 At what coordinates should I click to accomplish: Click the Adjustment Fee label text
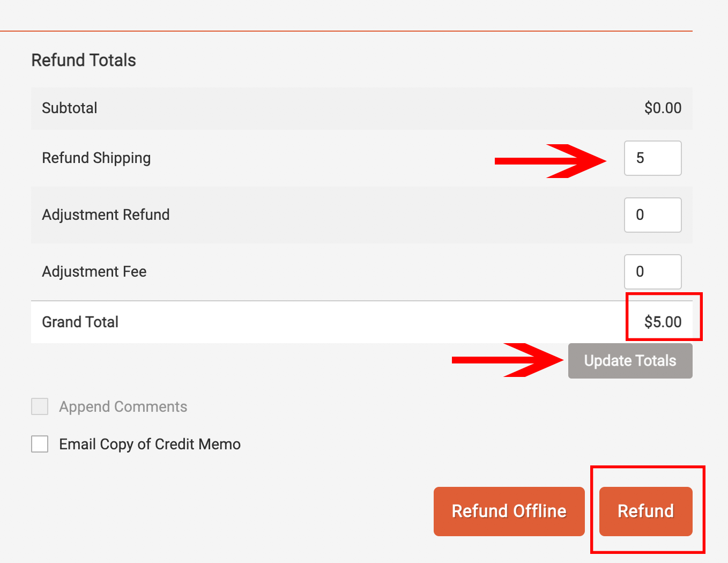coord(94,271)
